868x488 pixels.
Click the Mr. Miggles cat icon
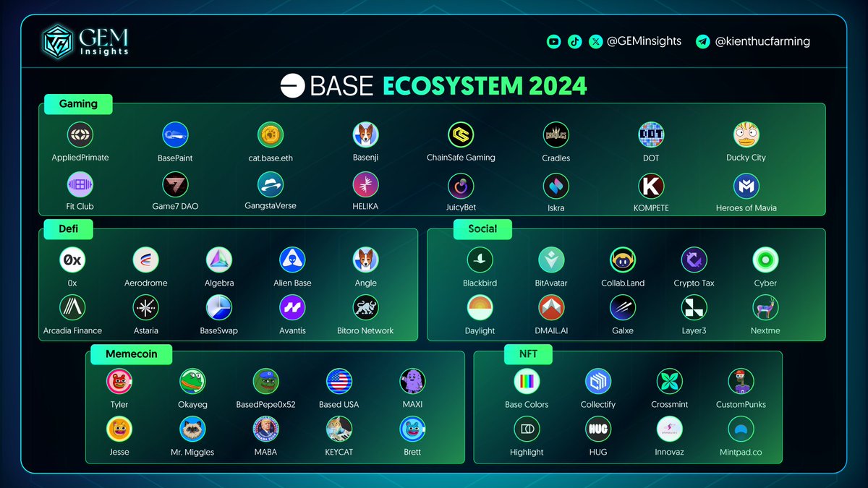coord(192,429)
